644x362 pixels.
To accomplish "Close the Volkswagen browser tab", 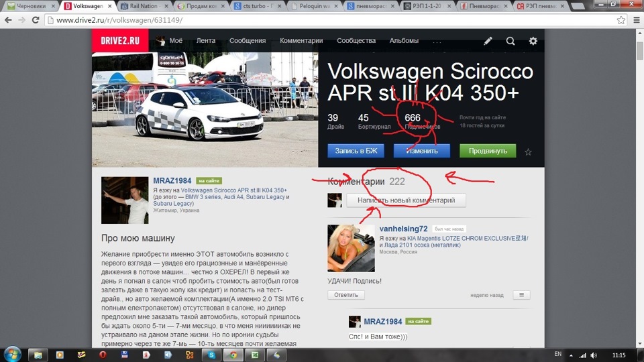I will (109, 6).
